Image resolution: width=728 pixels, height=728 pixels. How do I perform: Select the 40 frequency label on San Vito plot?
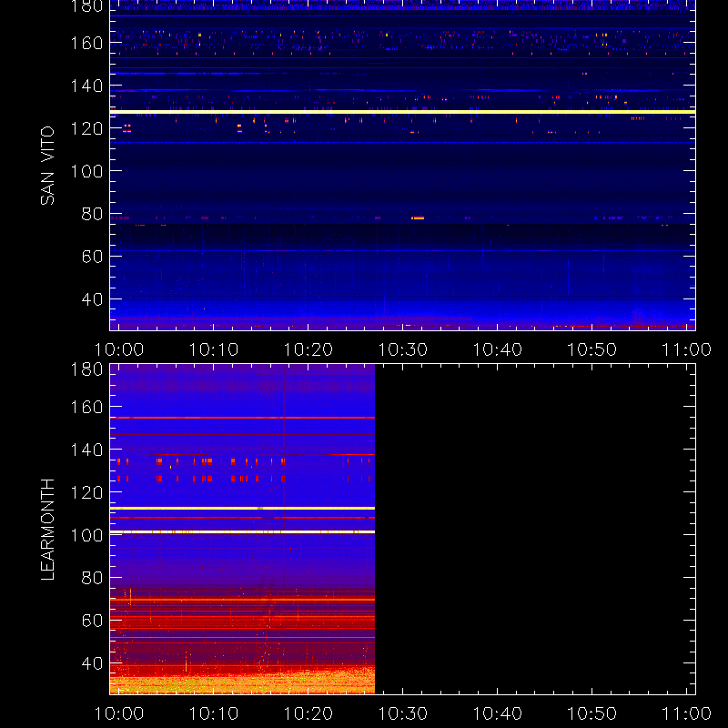[x=92, y=299]
